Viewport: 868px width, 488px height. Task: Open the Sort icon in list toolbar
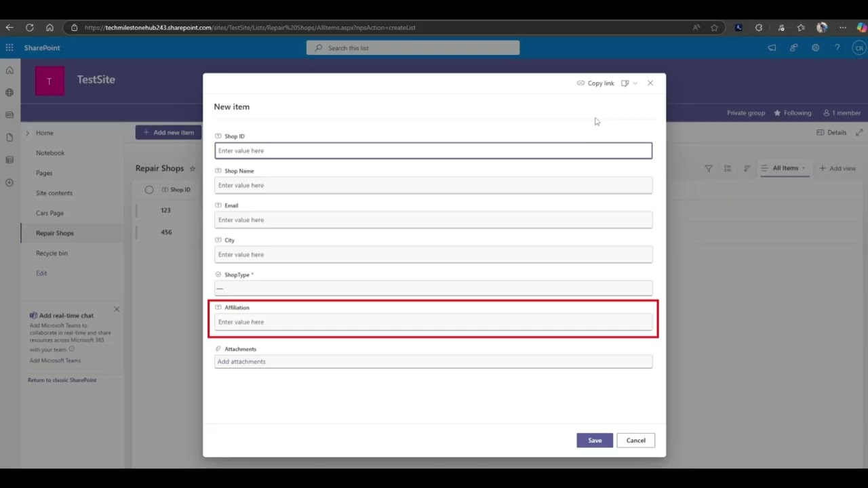point(747,168)
